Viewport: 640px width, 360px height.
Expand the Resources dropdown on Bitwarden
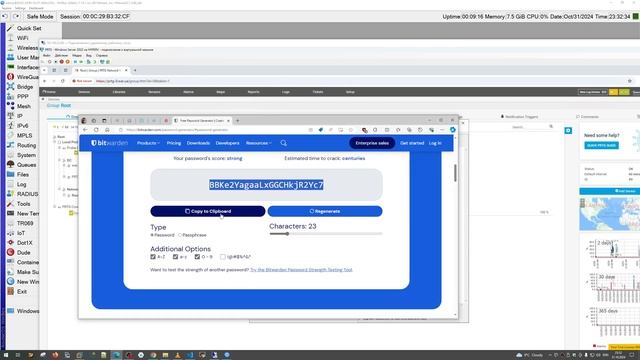tap(258, 143)
